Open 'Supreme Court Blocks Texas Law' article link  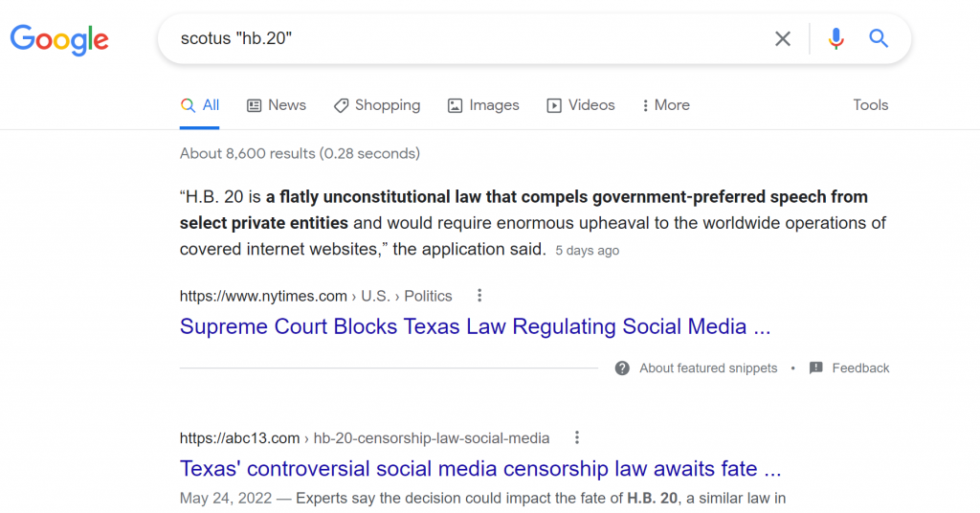pyautogui.click(x=475, y=326)
